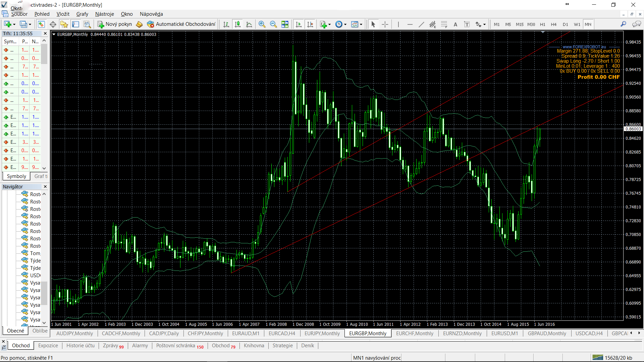Switch timeframe to H4

click(554, 24)
